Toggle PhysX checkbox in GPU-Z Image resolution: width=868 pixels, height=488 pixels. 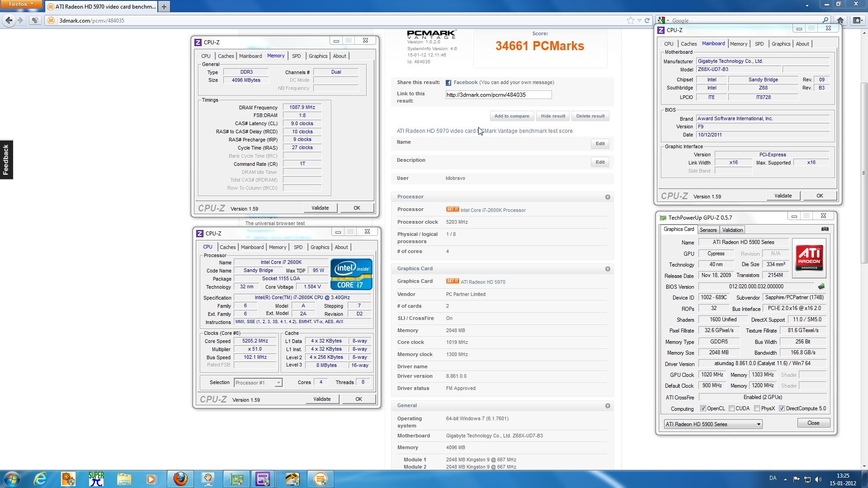coord(757,408)
